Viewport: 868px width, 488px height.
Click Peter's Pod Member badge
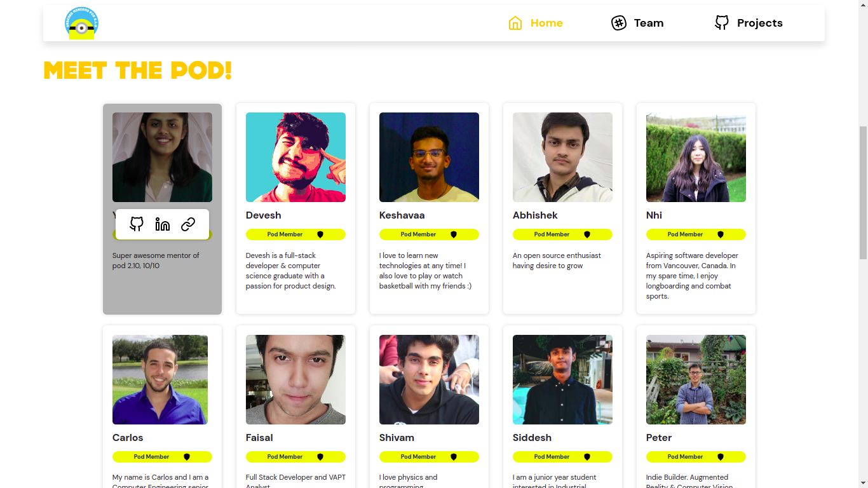point(696,457)
